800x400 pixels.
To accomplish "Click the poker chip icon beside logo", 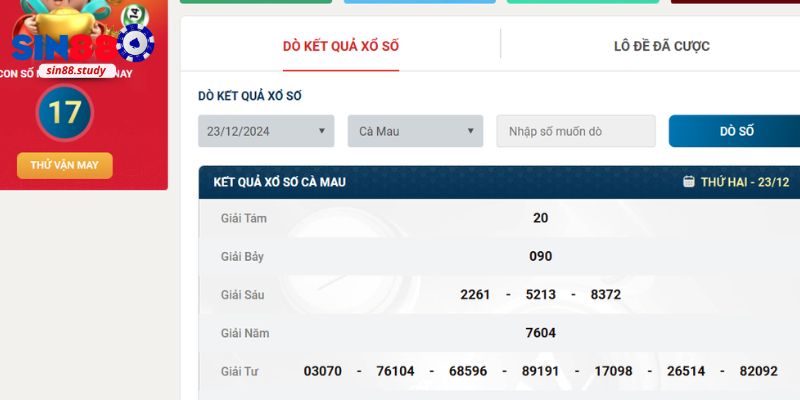I will (135, 43).
